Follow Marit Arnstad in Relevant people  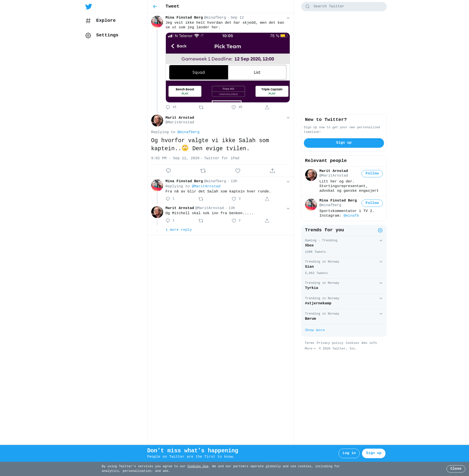372,173
